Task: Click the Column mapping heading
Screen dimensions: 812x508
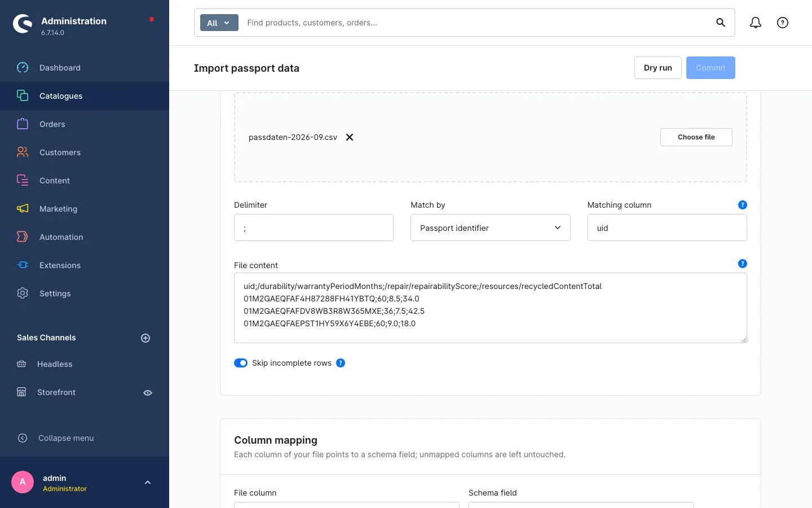Action: (x=276, y=440)
